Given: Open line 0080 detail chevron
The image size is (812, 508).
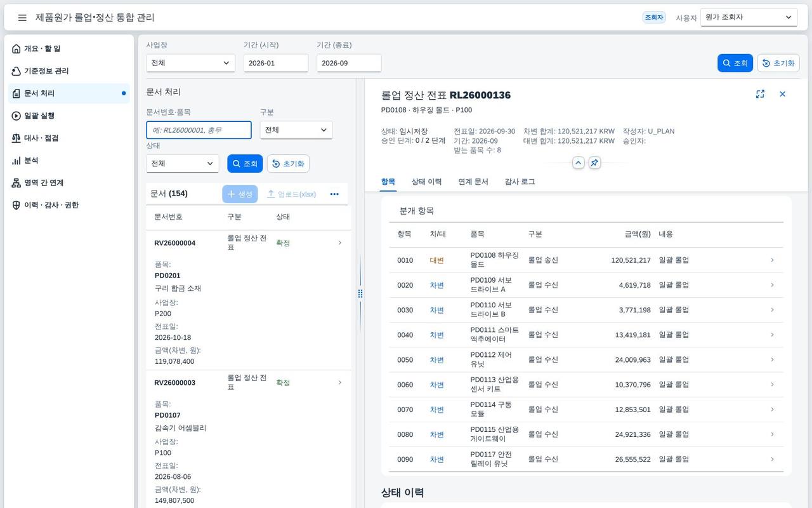Looking at the screenshot, I should coord(772,434).
